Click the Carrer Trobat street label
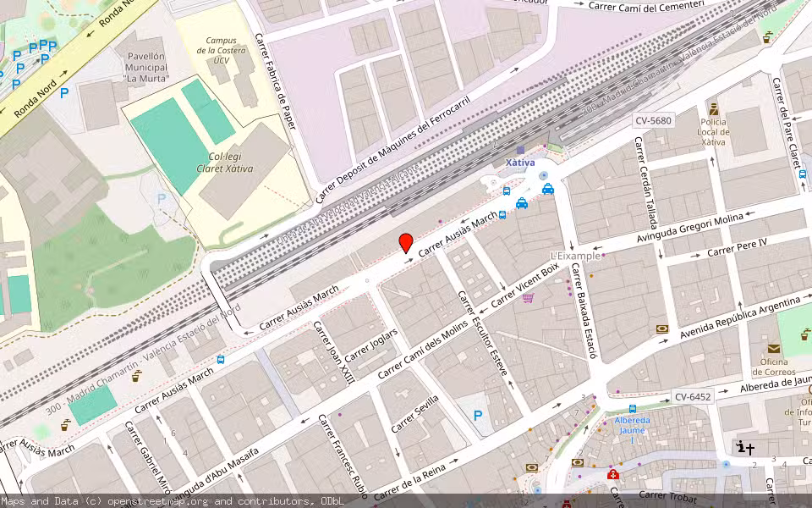 668,497
